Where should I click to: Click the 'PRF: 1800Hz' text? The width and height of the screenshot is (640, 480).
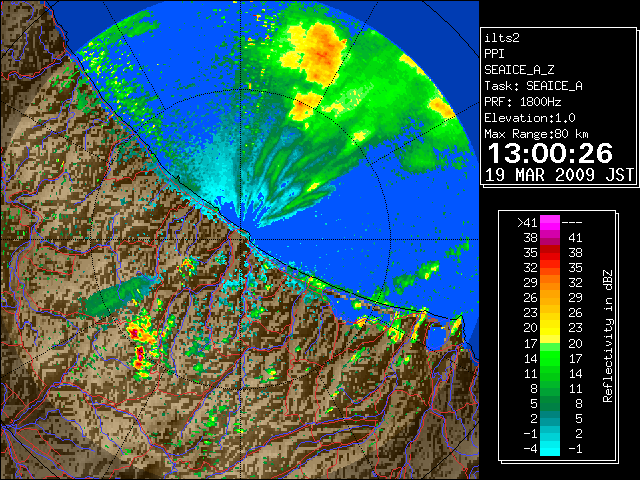tap(522, 102)
